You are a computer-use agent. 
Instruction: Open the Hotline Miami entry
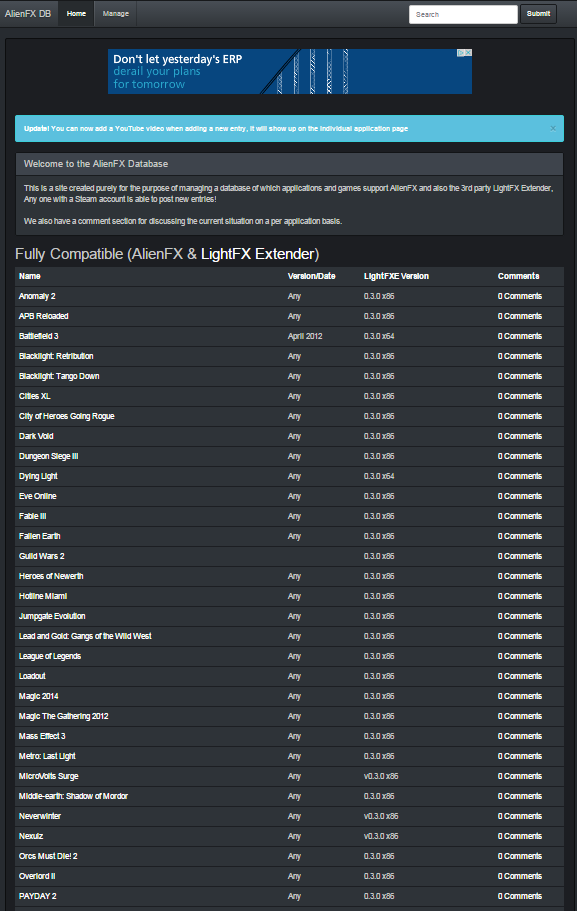tap(43, 596)
